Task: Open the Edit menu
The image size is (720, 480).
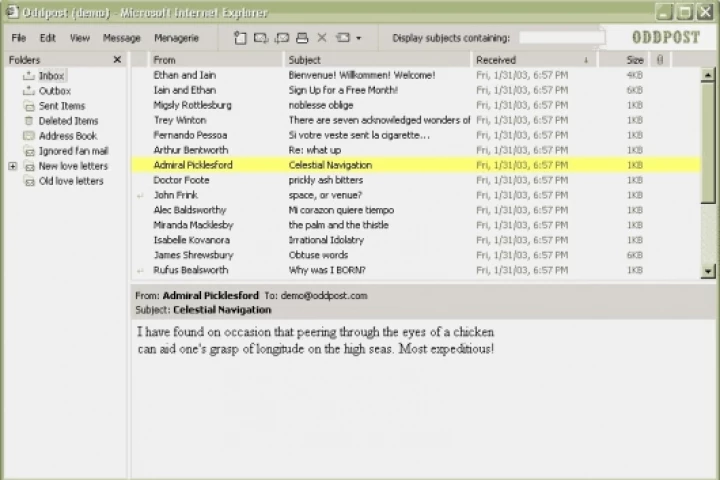Action: tap(47, 38)
